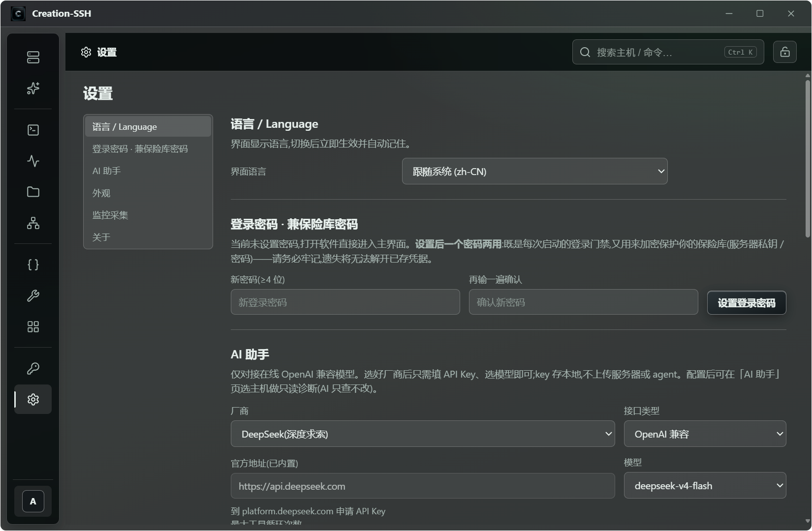Click the platform.deepseek.com API Key text
812x531 pixels.
coord(308,511)
